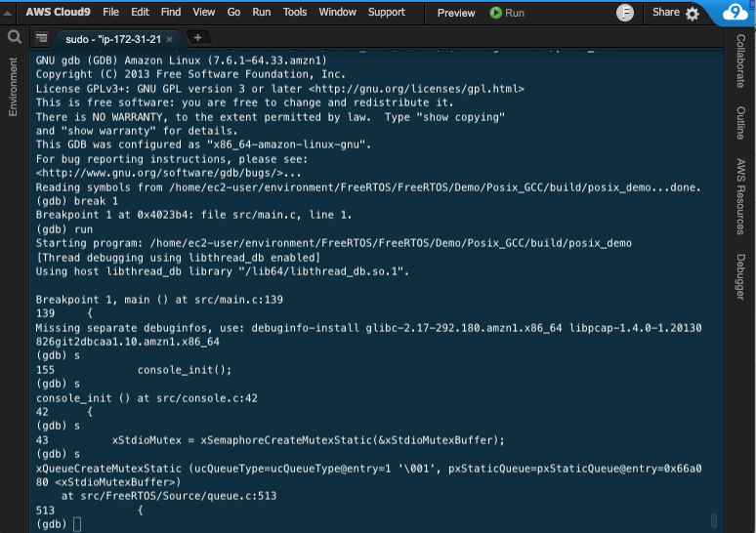Open the Find menu
This screenshot has height=533, width=756.
pos(171,12)
